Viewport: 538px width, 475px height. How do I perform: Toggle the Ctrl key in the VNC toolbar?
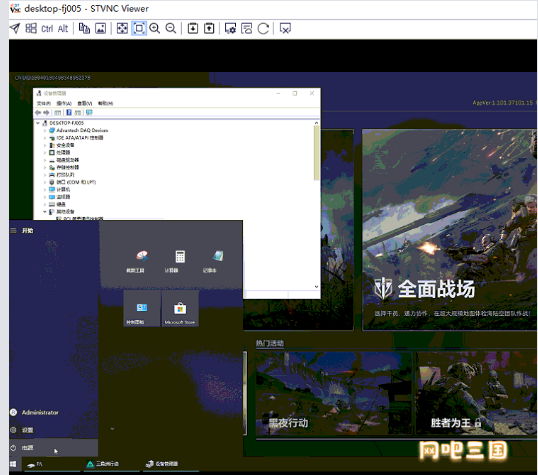[x=47, y=28]
